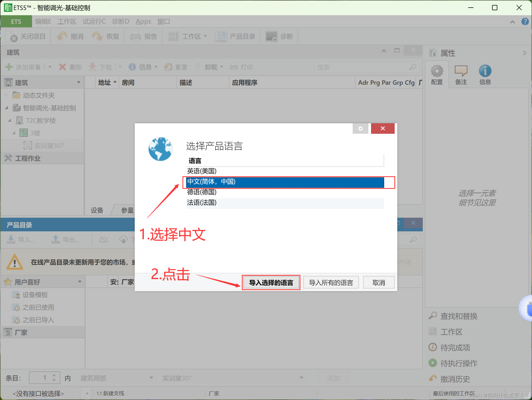
Task: Click the 信息 info icon in properties
Action: click(x=485, y=71)
